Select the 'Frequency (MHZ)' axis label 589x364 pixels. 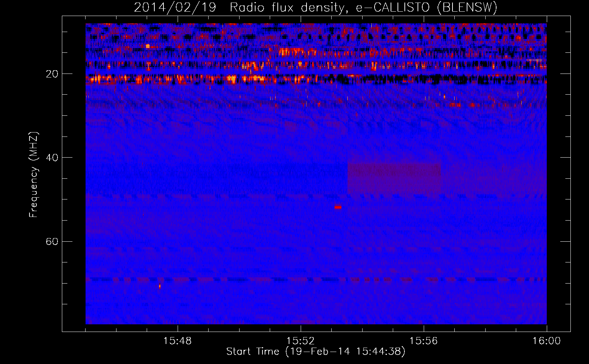[x=33, y=175]
